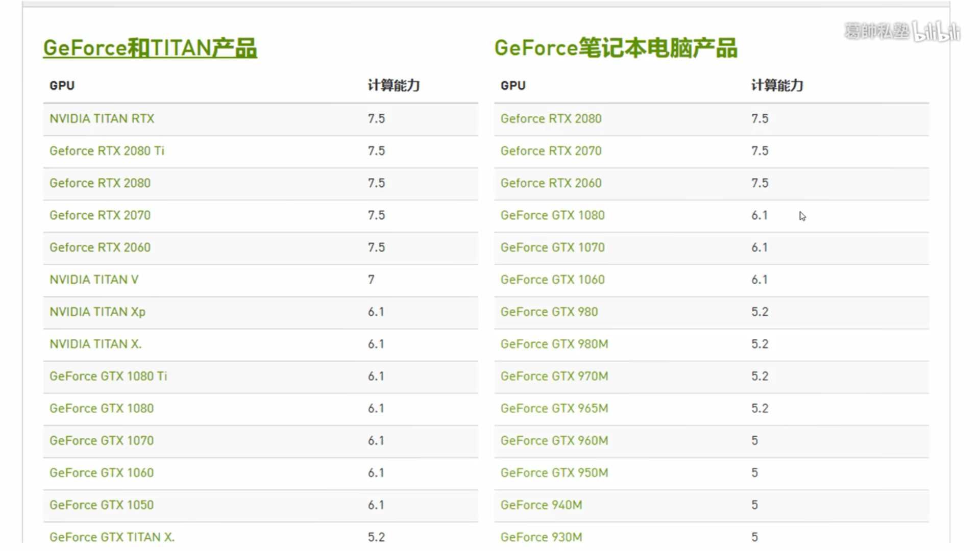Open the GeForce 940M link
The width and height of the screenshot is (980, 551).
pyautogui.click(x=541, y=505)
